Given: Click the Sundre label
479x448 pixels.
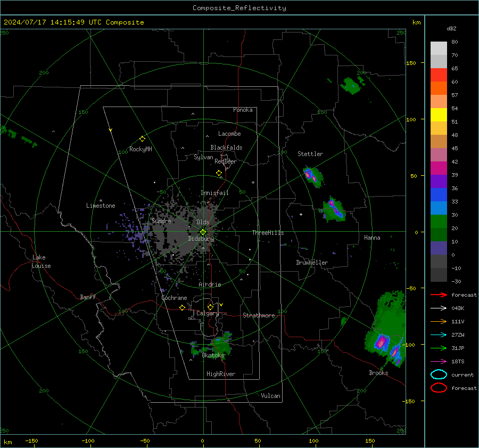Looking at the screenshot, I should click(161, 221).
